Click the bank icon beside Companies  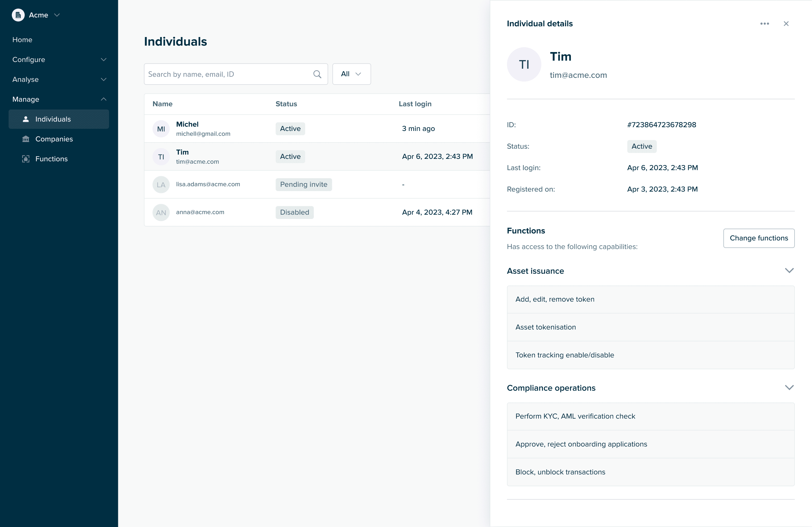coord(26,139)
